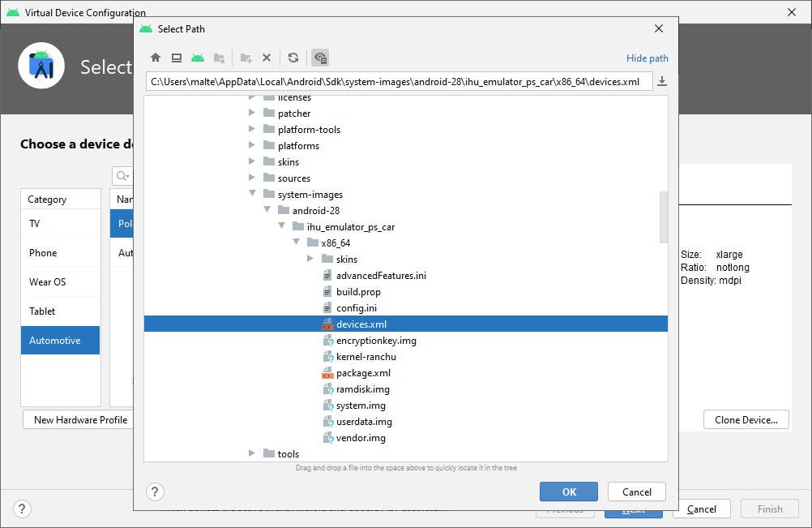The image size is (812, 528).
Task: Click the file tree vertical scrollbar
Action: click(664, 217)
